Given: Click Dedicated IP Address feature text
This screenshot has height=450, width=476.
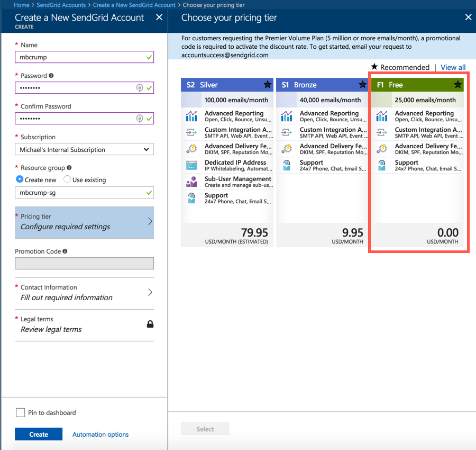Looking at the screenshot, I should 235,163.
